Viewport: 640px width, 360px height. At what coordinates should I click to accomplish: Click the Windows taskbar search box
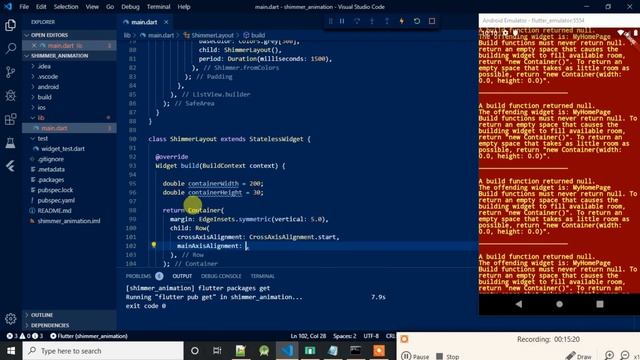(103, 351)
